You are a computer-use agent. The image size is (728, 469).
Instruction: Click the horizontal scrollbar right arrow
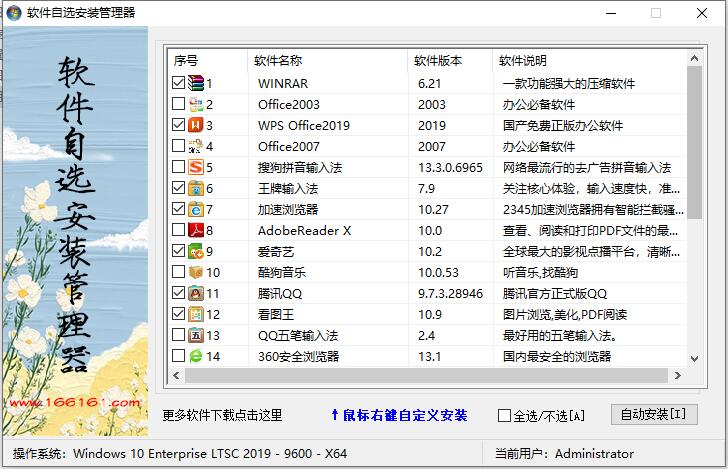tap(677, 375)
